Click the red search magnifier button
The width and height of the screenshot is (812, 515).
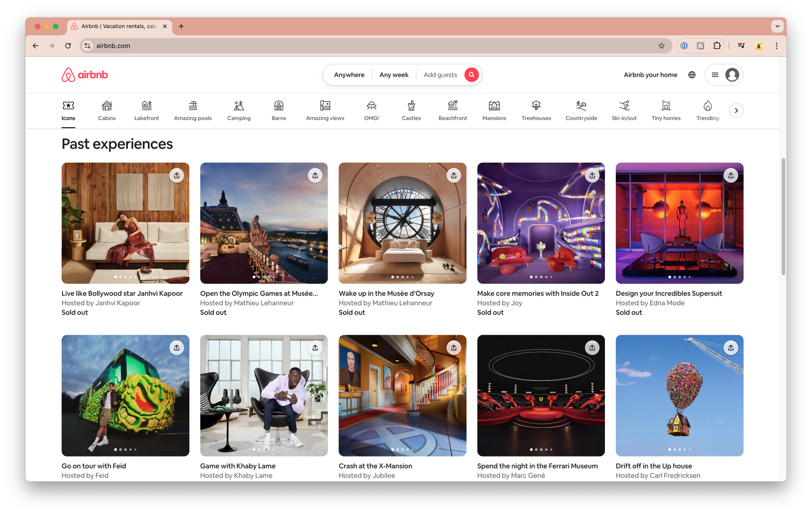coord(471,75)
